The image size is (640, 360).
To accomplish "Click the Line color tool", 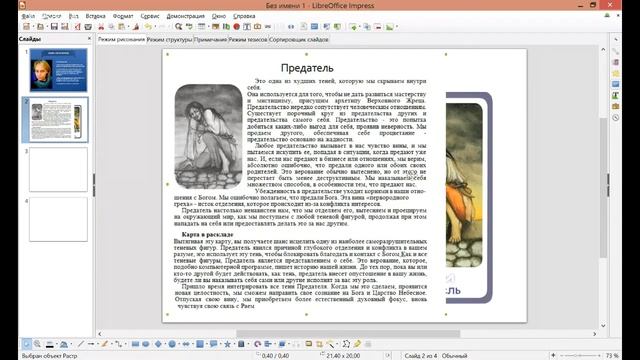I will tap(49, 344).
